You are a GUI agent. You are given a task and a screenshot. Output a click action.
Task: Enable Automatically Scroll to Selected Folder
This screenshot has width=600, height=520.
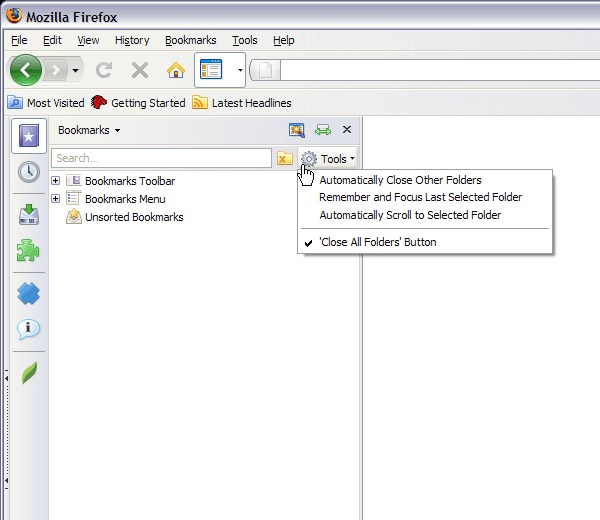click(425, 215)
